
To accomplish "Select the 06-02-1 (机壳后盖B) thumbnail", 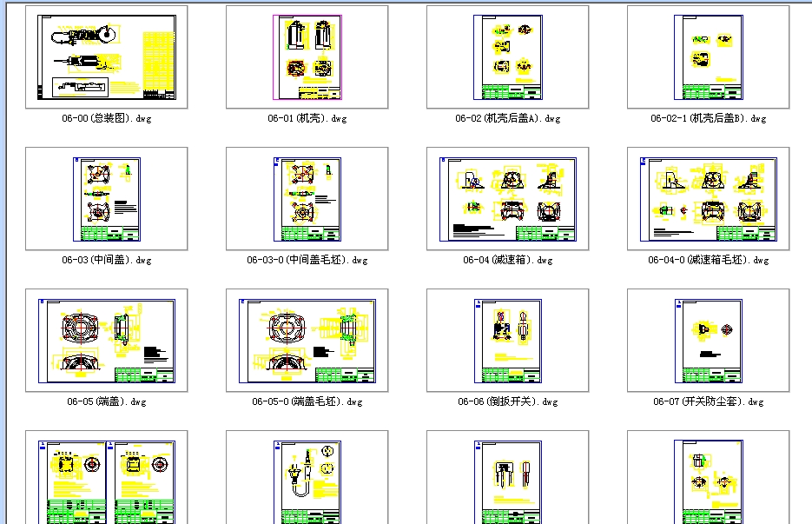I will [708, 57].
